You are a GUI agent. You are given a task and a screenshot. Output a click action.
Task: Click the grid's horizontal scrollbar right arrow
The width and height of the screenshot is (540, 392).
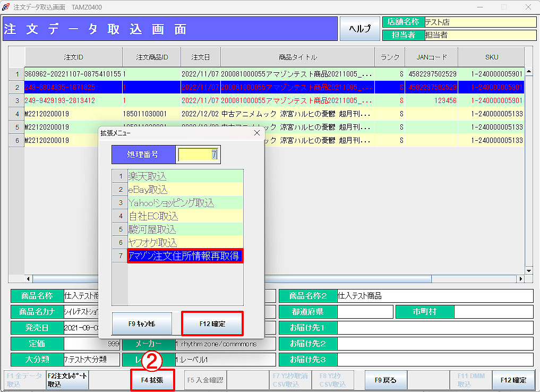[520, 279]
